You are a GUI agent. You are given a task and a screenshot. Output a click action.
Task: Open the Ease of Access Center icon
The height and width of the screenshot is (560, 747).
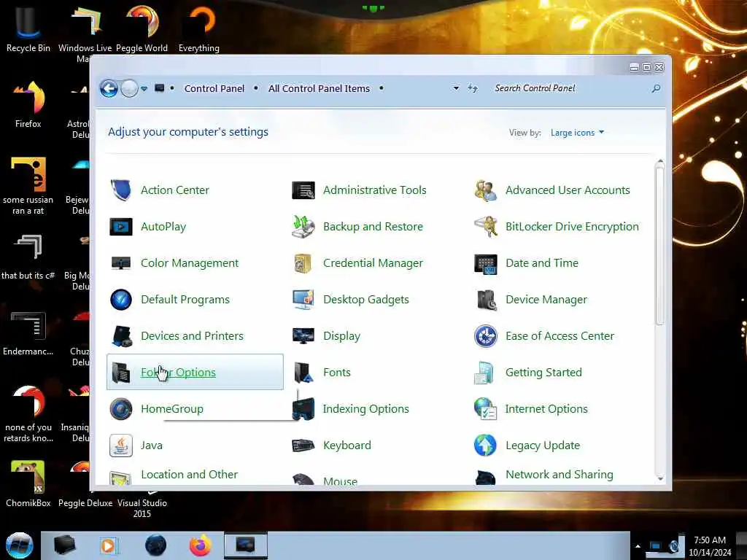[x=486, y=336]
